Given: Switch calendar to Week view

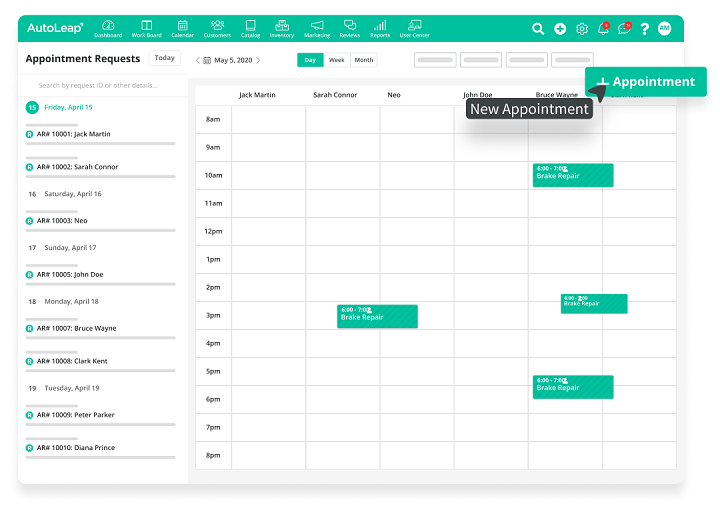Looking at the screenshot, I should pos(337,60).
